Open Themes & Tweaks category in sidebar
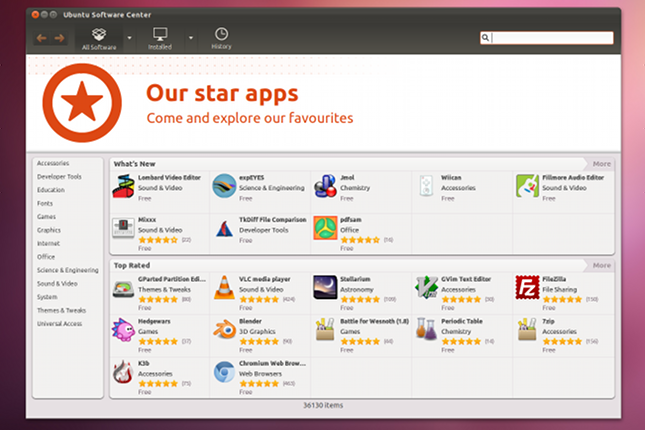The width and height of the screenshot is (645, 430). [x=61, y=310]
